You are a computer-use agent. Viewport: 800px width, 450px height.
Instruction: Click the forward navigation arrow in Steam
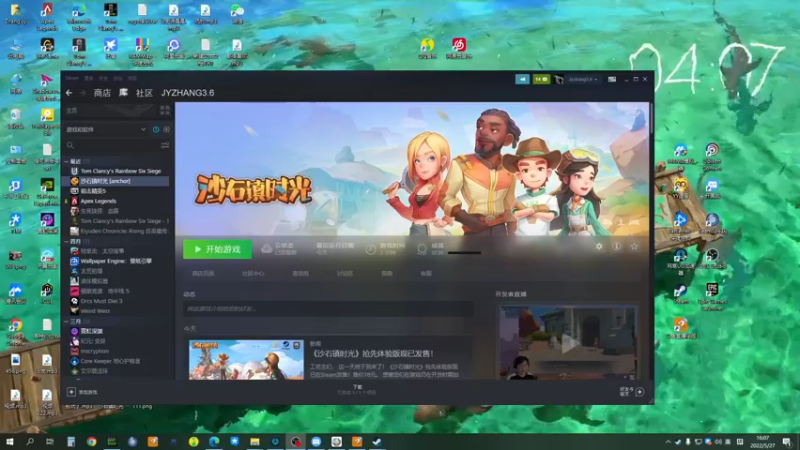coord(83,93)
